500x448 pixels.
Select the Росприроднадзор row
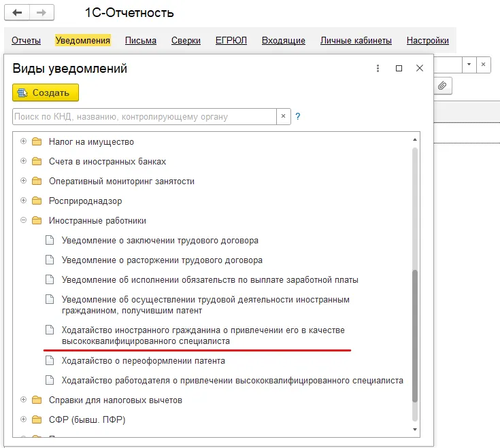point(212,201)
